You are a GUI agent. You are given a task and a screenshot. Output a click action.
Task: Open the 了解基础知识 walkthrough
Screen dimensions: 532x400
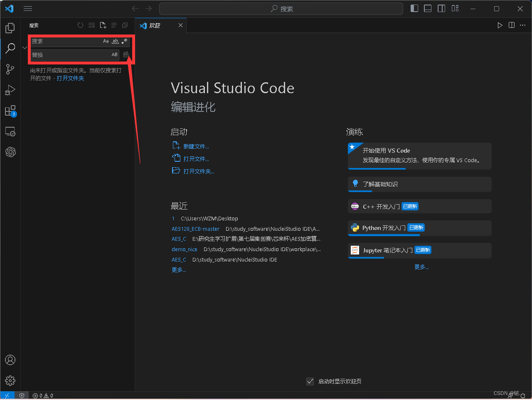tap(420, 184)
